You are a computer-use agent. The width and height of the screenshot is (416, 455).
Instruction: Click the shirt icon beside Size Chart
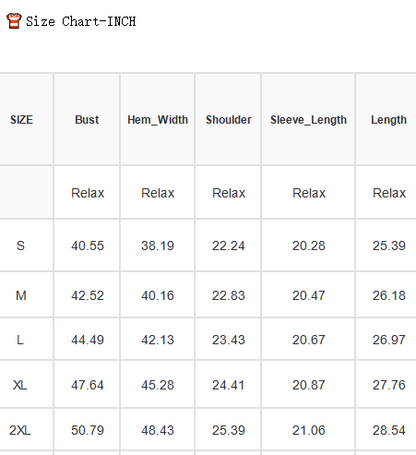[14, 21]
